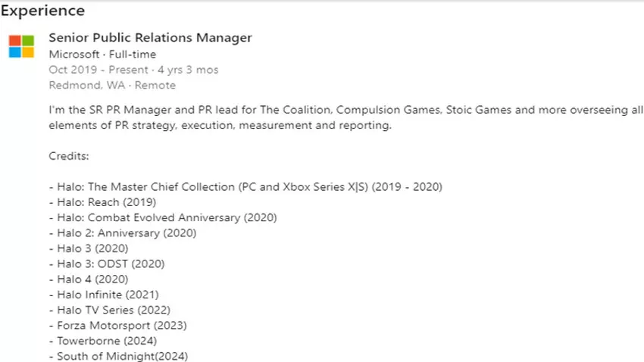Select the Halo TV Series (2022) line
644x362 pixels.
110,310
